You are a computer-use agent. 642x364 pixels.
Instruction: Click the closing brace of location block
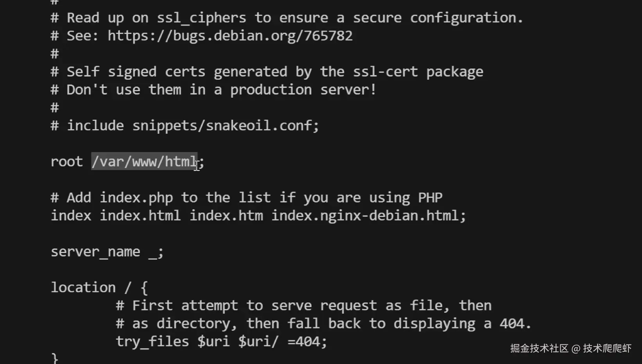pos(55,359)
